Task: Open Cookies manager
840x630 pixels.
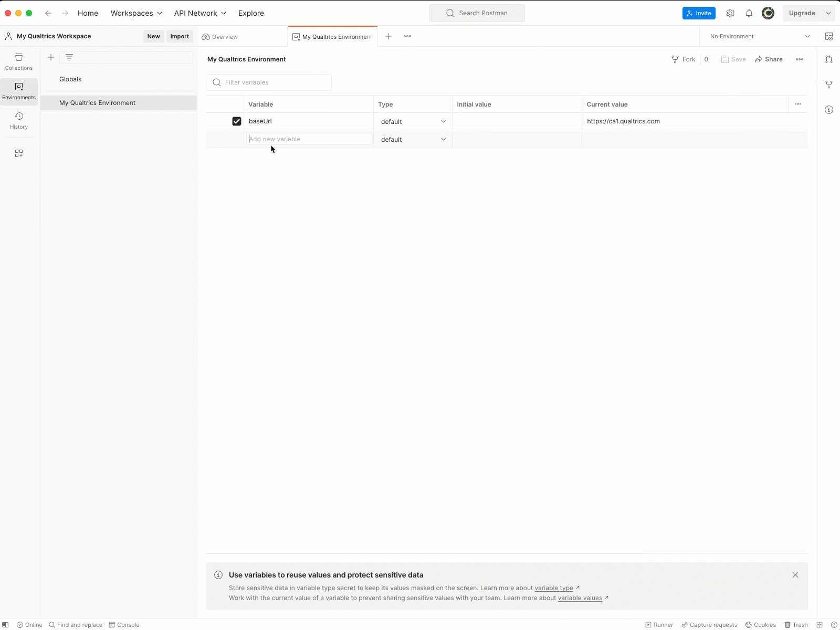Action: click(x=761, y=625)
